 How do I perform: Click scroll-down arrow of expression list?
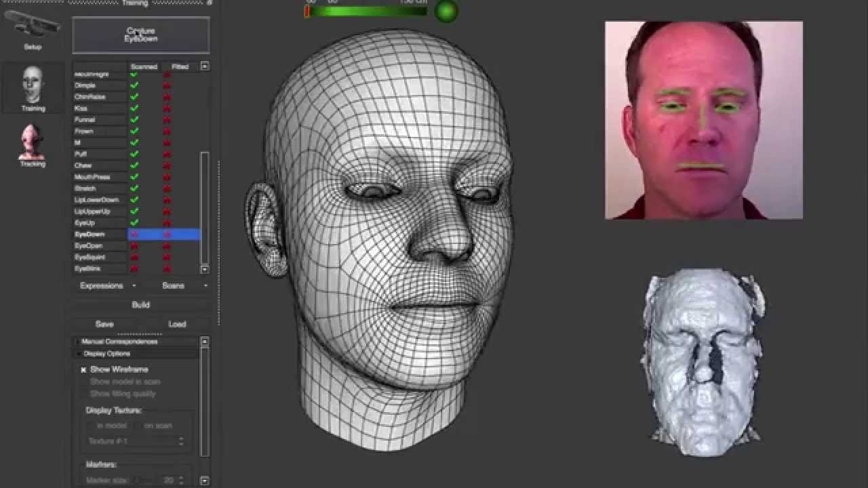point(205,269)
